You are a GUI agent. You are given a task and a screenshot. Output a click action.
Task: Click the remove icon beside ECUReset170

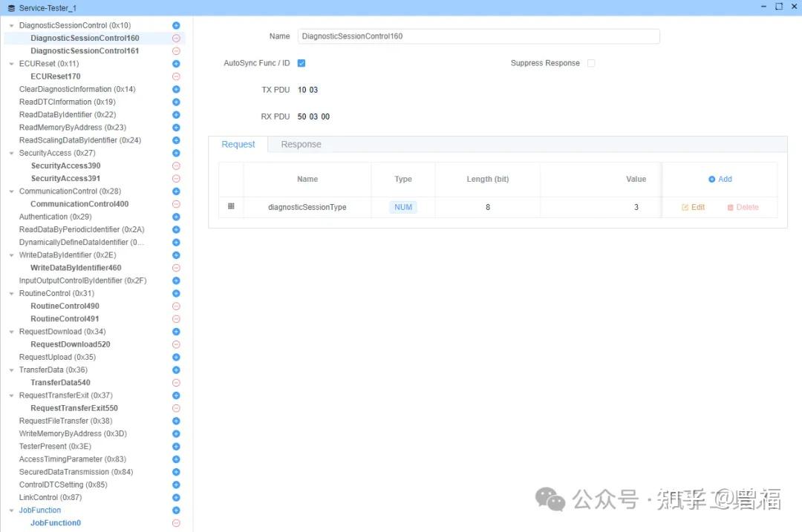[176, 76]
